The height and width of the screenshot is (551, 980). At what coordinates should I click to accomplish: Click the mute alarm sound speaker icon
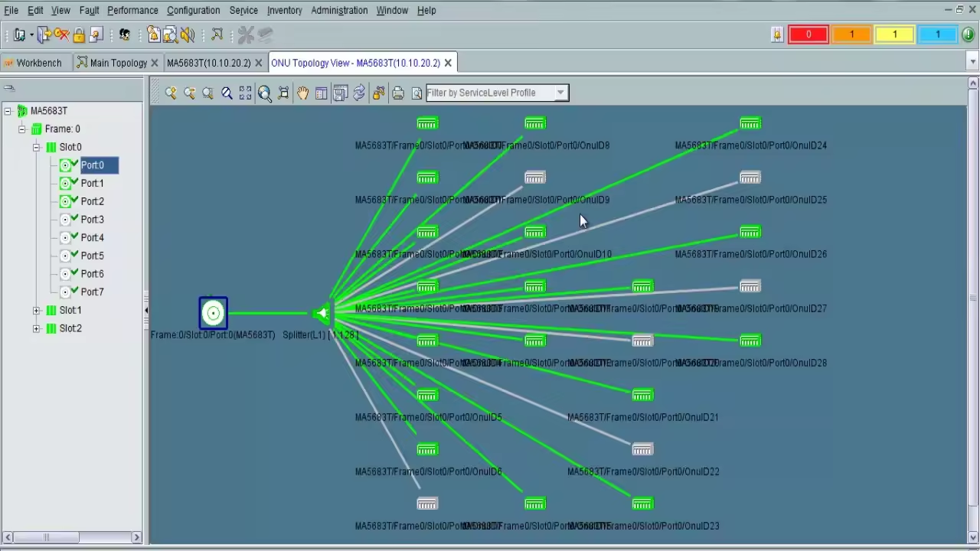[188, 34]
